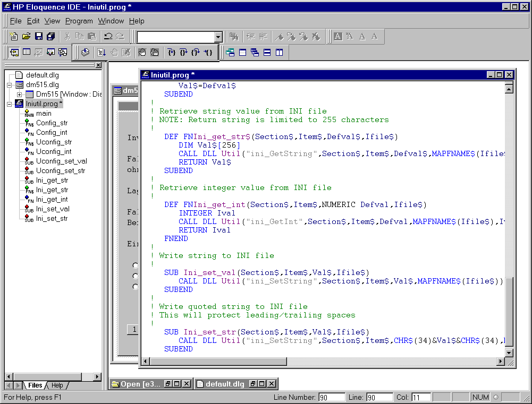
Task: Collapse the Iniutil.prog tree node
Action: (x=10, y=104)
